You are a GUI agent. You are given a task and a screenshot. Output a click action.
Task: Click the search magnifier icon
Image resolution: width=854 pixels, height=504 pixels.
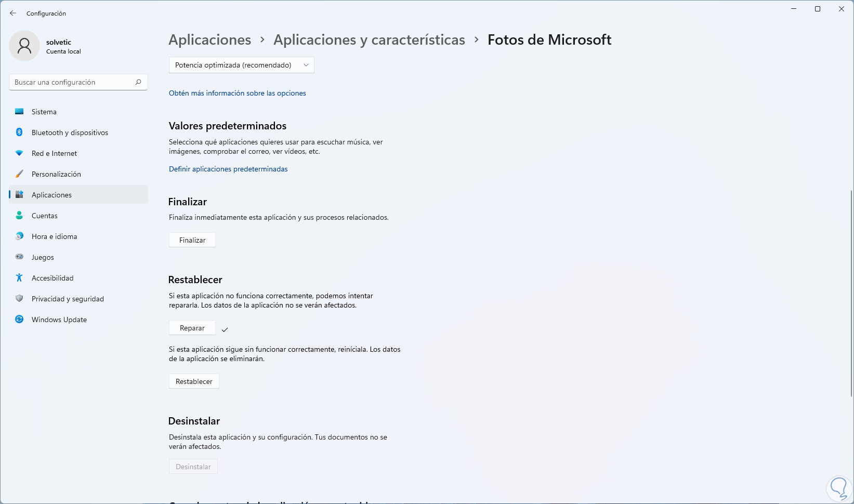tap(138, 82)
